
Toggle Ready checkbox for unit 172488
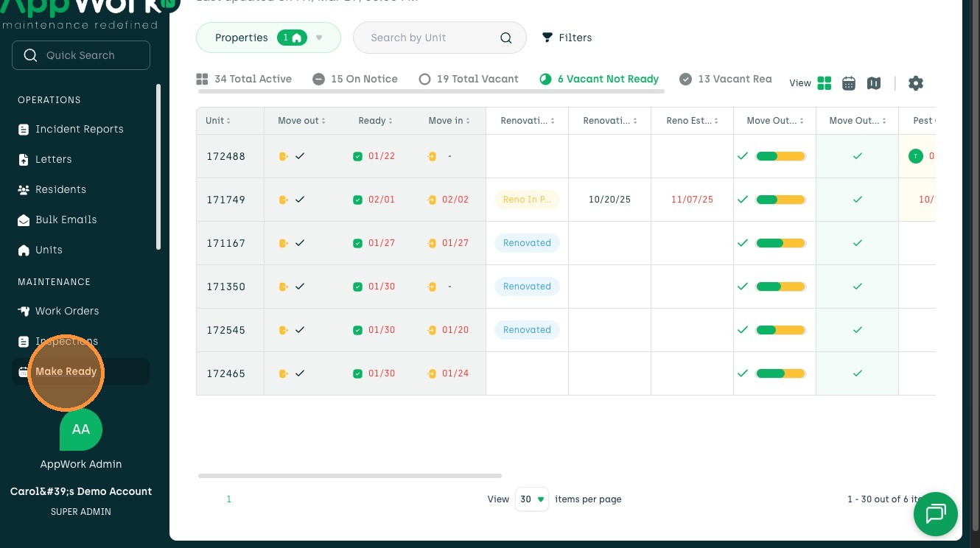tap(357, 156)
